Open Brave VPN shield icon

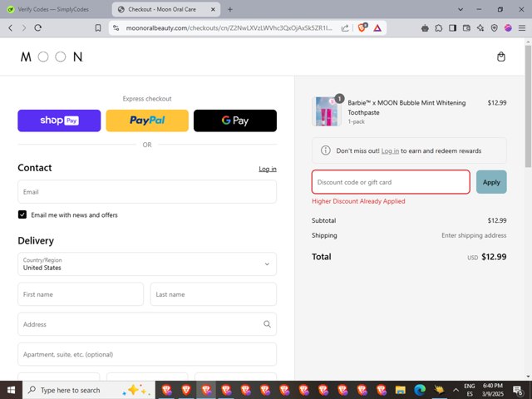(x=495, y=27)
